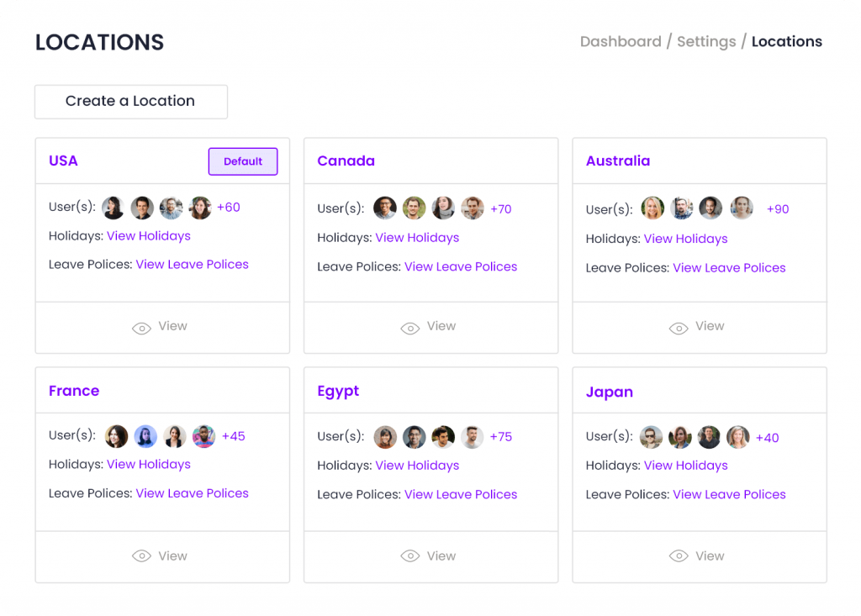Click the eye View icon on Japan card
Viewport: 861px width, 616px height.
click(679, 555)
